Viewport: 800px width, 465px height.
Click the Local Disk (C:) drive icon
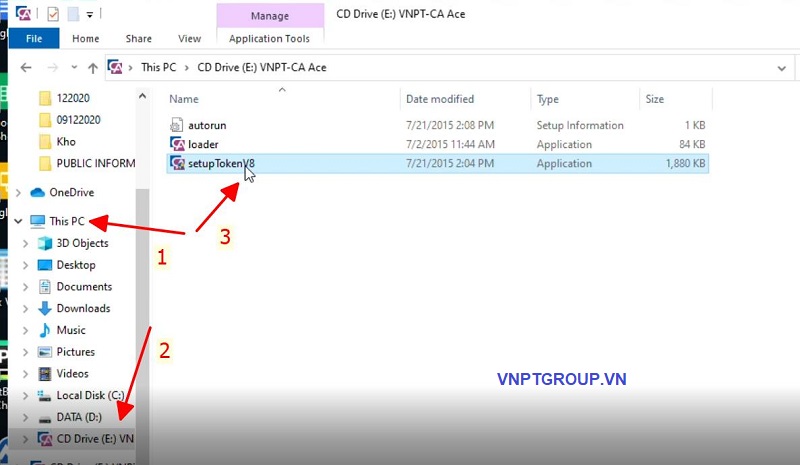click(45, 396)
